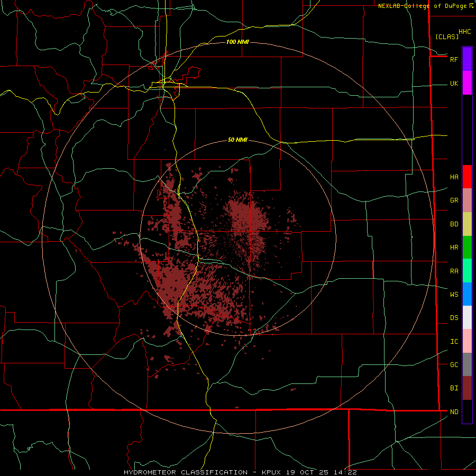The height and width of the screenshot is (476, 476).
Task: Click the HHC product code label
Action: point(464,32)
